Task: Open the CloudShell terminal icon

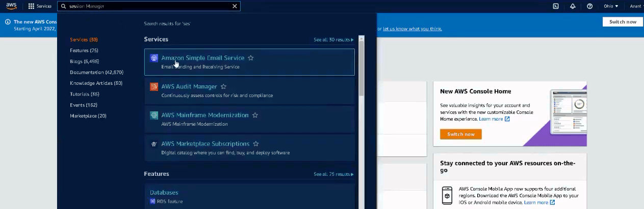Action: tap(556, 6)
